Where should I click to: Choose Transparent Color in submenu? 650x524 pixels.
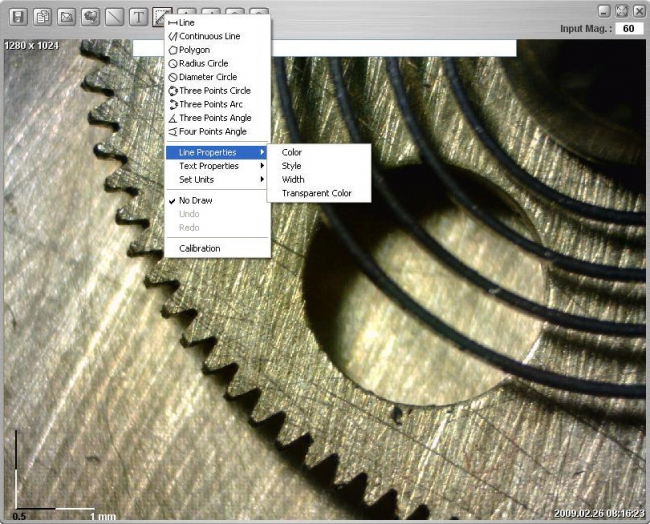317,193
